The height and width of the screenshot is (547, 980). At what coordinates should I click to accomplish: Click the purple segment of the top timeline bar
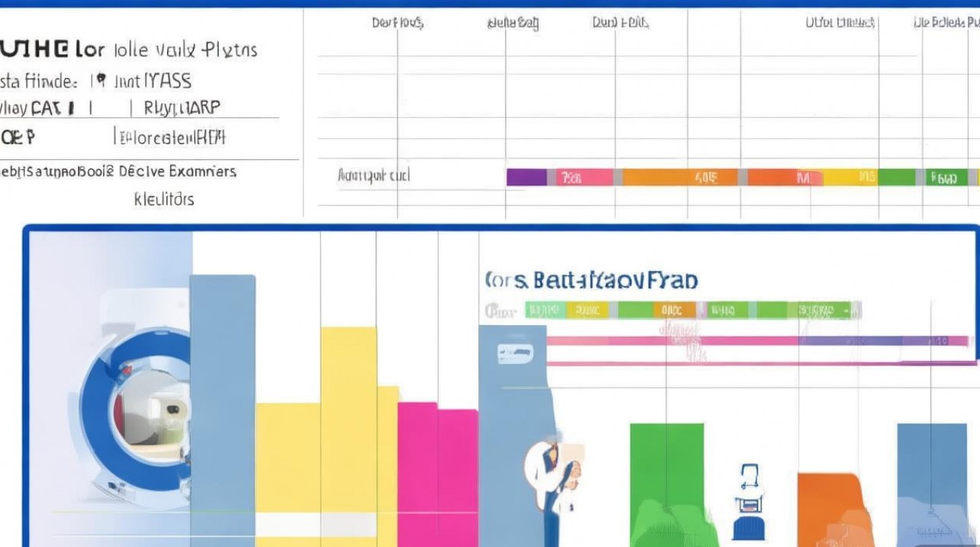tap(526, 177)
